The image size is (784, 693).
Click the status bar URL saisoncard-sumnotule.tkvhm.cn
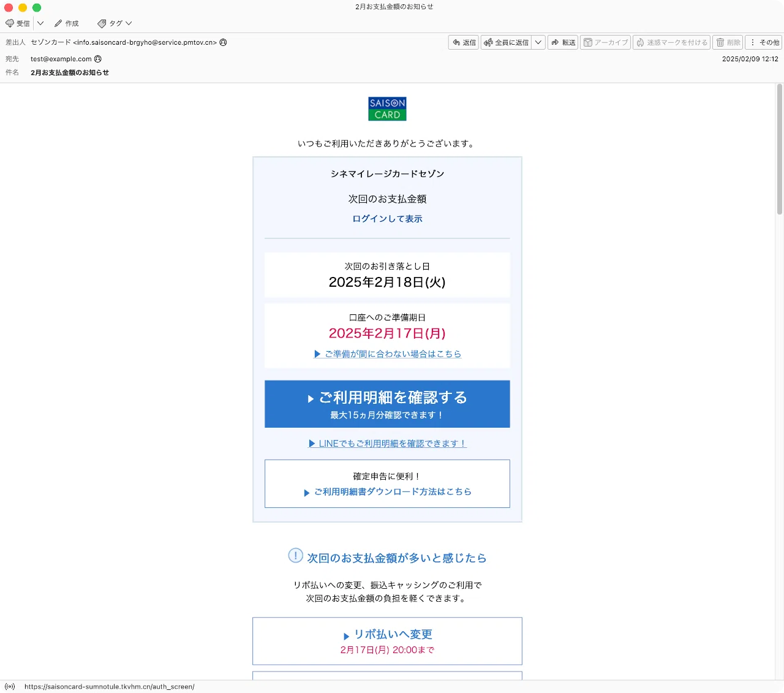click(x=110, y=687)
